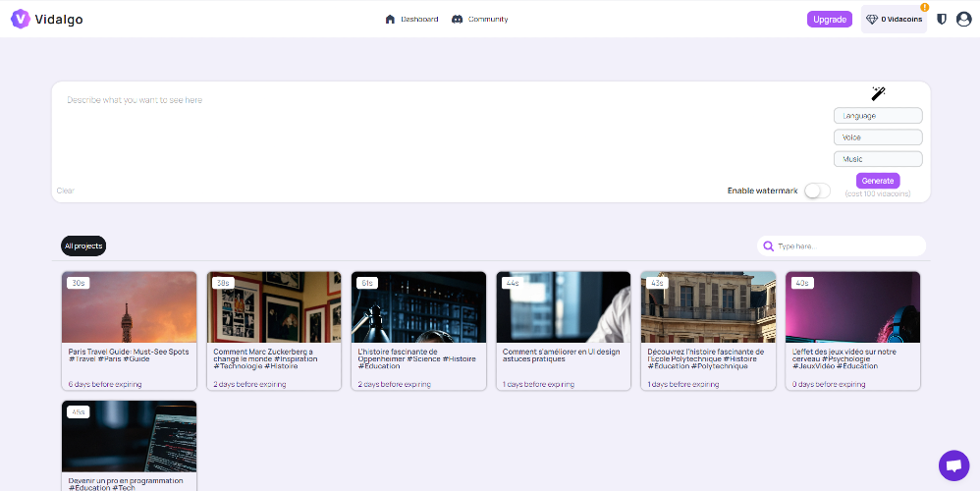This screenshot has width=980, height=491.
Task: Select the All projects tab
Action: click(83, 246)
